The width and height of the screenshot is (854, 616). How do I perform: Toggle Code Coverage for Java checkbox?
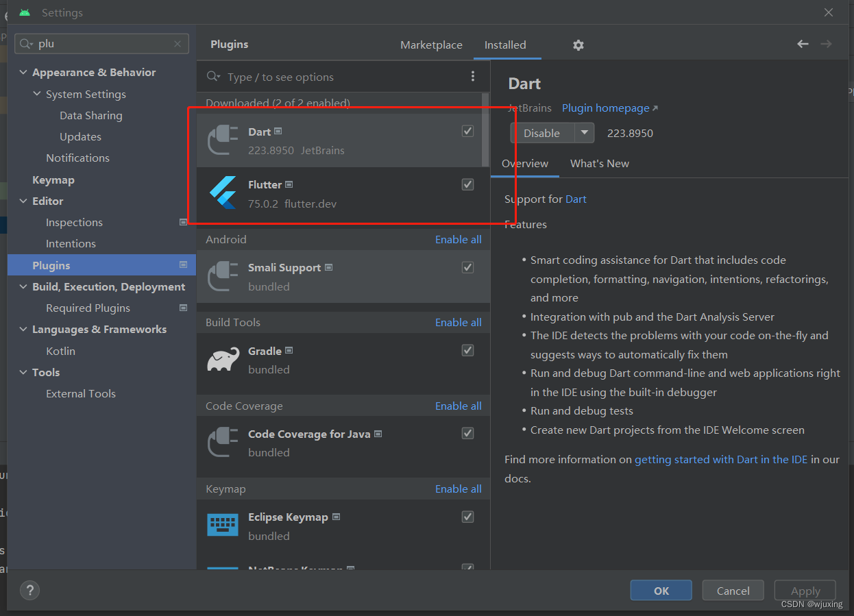pyautogui.click(x=467, y=433)
